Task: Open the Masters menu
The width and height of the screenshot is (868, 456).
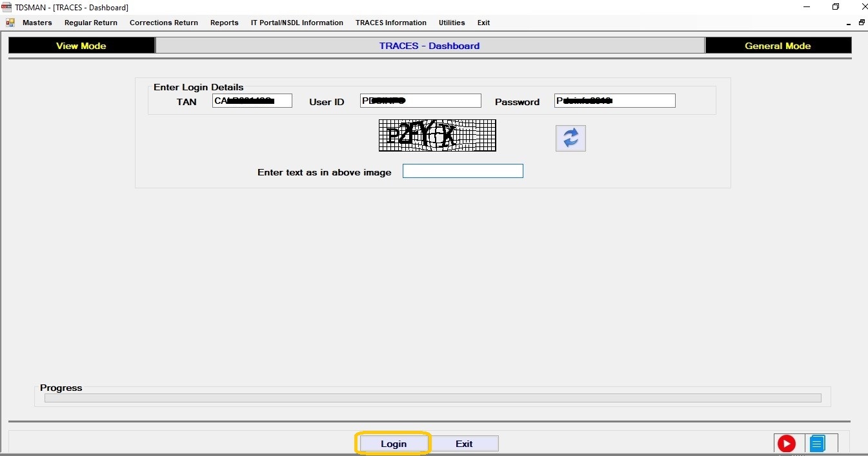Action: [x=37, y=23]
